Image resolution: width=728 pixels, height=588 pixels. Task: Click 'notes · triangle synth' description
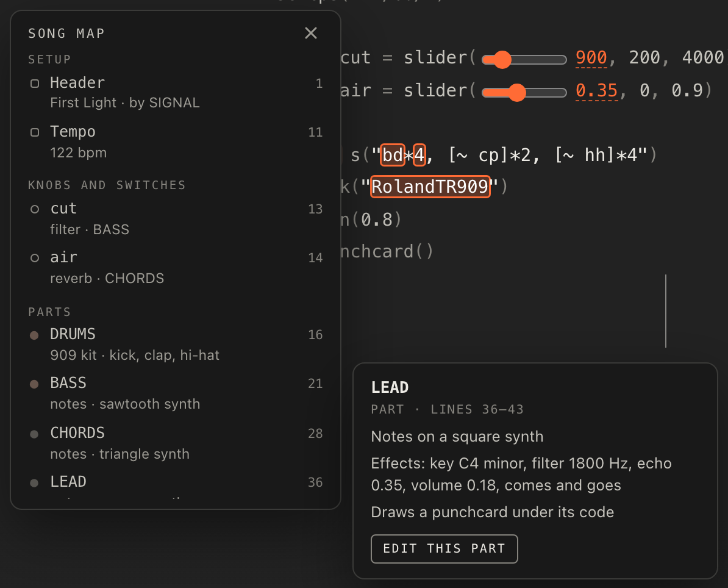120,454
